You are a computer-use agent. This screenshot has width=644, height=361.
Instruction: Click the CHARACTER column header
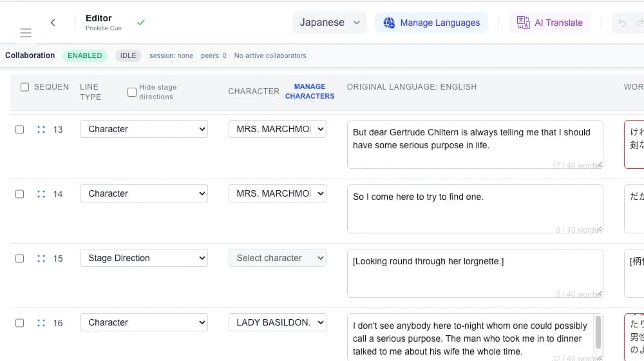point(254,92)
